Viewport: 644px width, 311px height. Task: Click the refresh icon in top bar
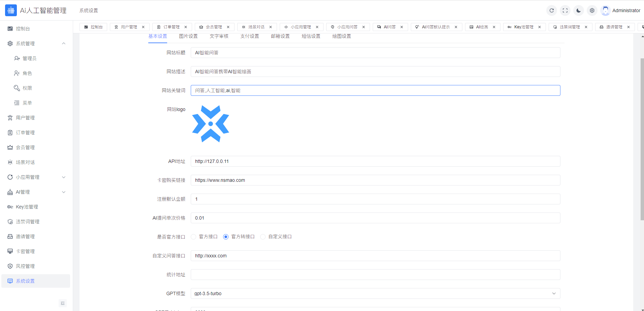tap(552, 10)
